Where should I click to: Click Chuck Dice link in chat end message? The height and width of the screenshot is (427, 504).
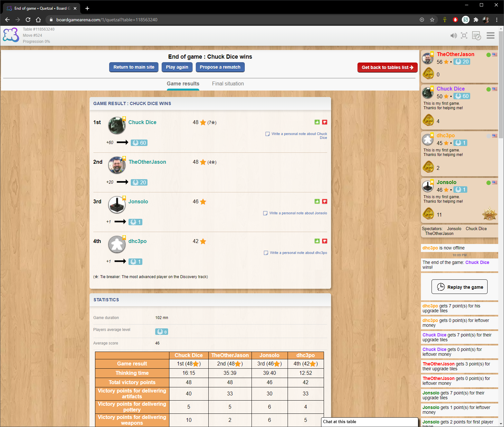tap(477, 262)
